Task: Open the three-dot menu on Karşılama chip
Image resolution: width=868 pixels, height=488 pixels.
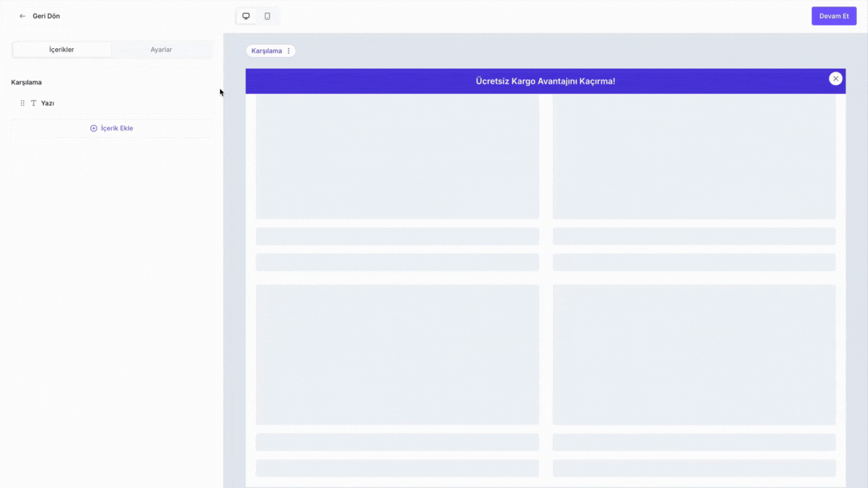Action: click(289, 51)
